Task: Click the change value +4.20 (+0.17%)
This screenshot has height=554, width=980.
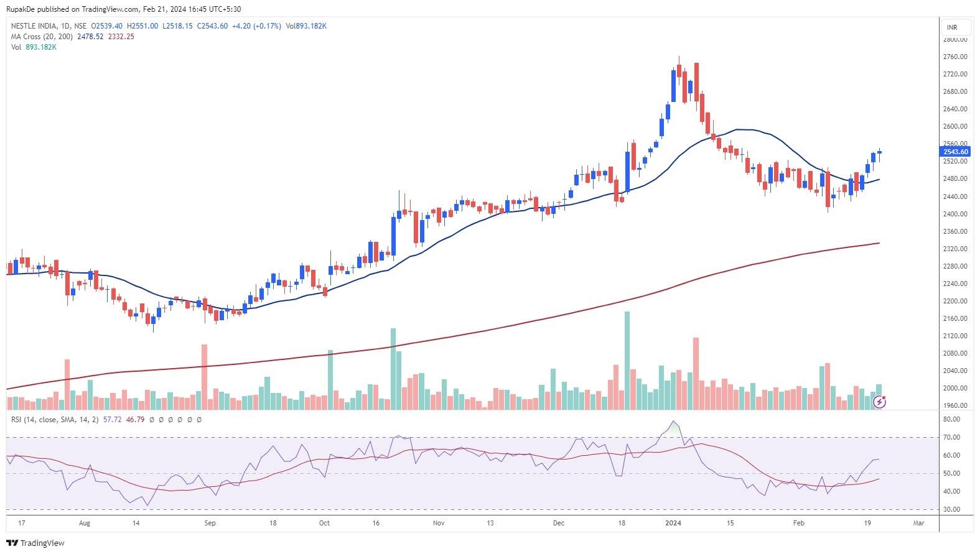Action: click(x=256, y=26)
